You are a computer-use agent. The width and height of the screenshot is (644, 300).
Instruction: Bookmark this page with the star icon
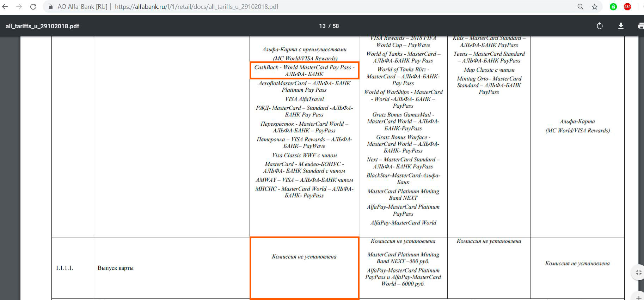click(x=595, y=7)
